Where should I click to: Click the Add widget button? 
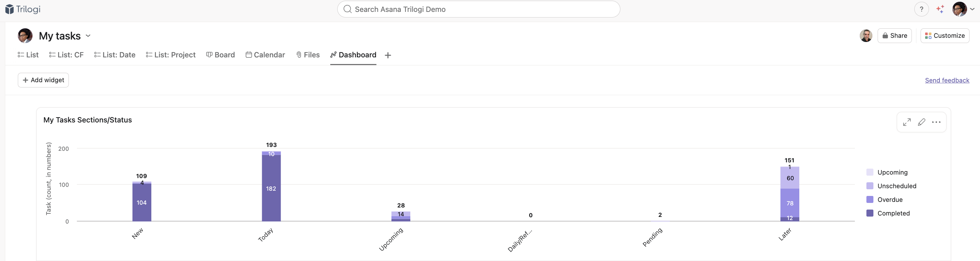(43, 80)
